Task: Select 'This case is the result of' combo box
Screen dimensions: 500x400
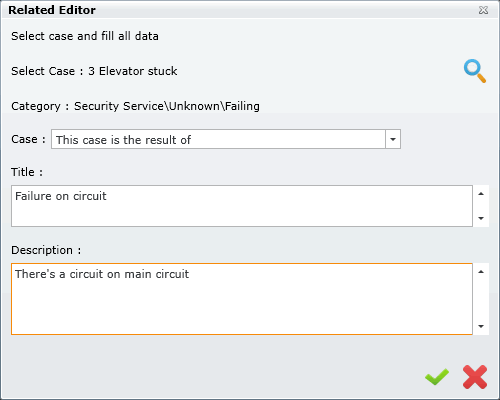Action: [x=226, y=139]
